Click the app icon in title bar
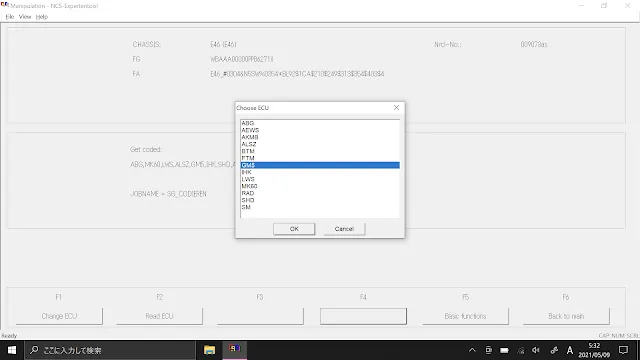 [x=4, y=5]
